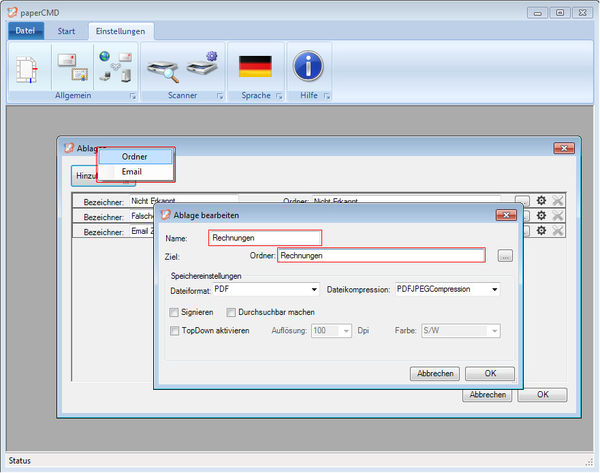Open the gear settings for Falsch row

(541, 215)
